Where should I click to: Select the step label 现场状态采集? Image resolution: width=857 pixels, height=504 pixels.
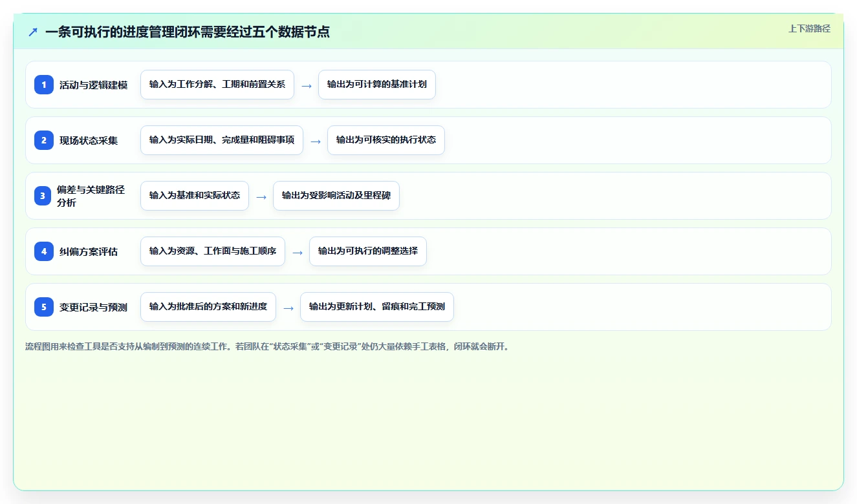pyautogui.click(x=89, y=140)
